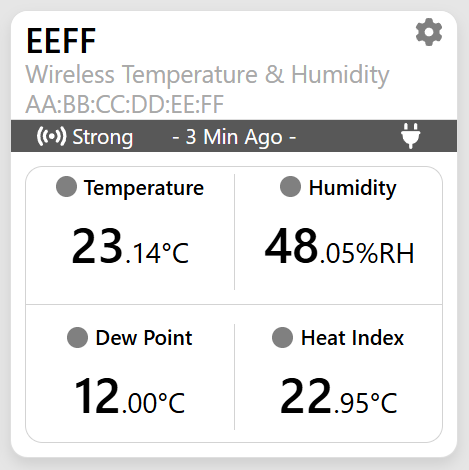Select the Temperature label
469x470 pixels.
tap(144, 188)
